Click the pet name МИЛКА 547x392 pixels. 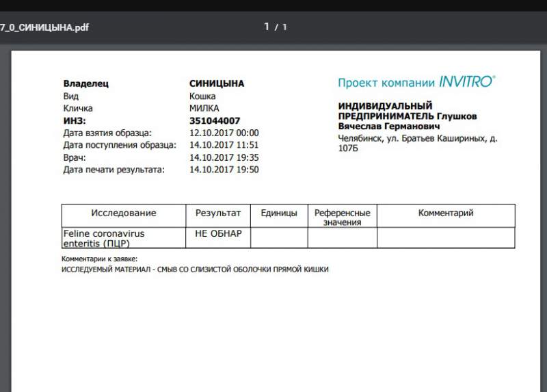pyautogui.click(x=204, y=108)
